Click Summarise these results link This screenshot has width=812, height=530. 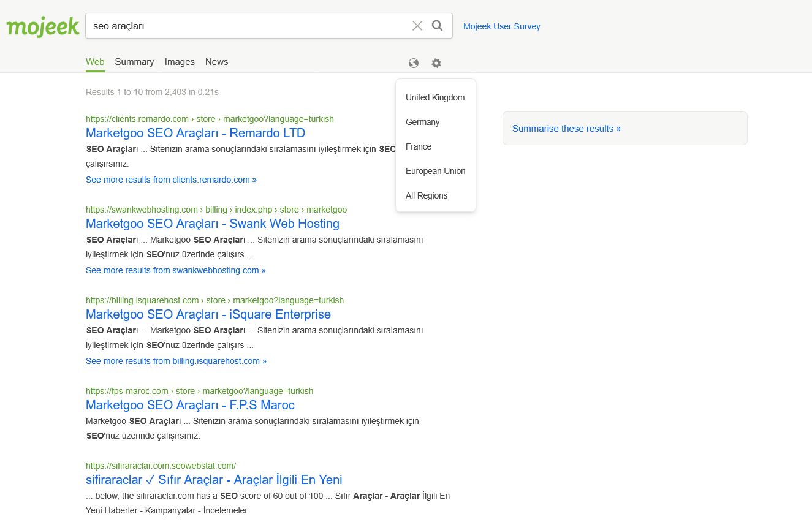pos(566,129)
